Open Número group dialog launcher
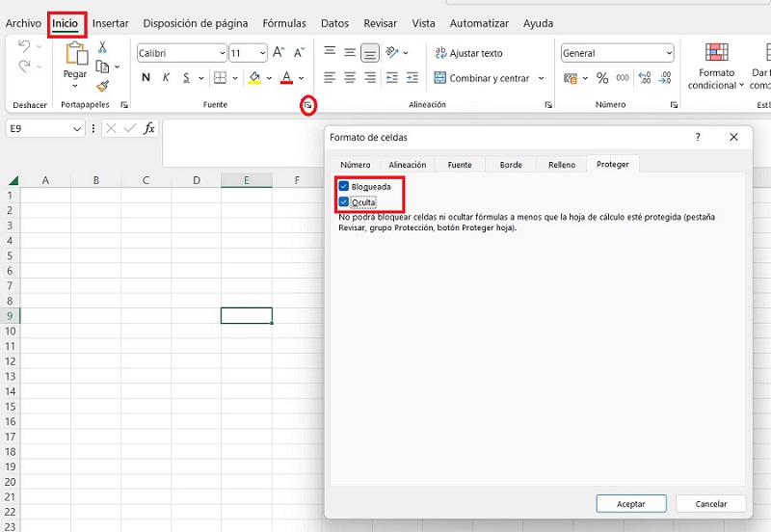The height and width of the screenshot is (532, 771). pos(674,105)
